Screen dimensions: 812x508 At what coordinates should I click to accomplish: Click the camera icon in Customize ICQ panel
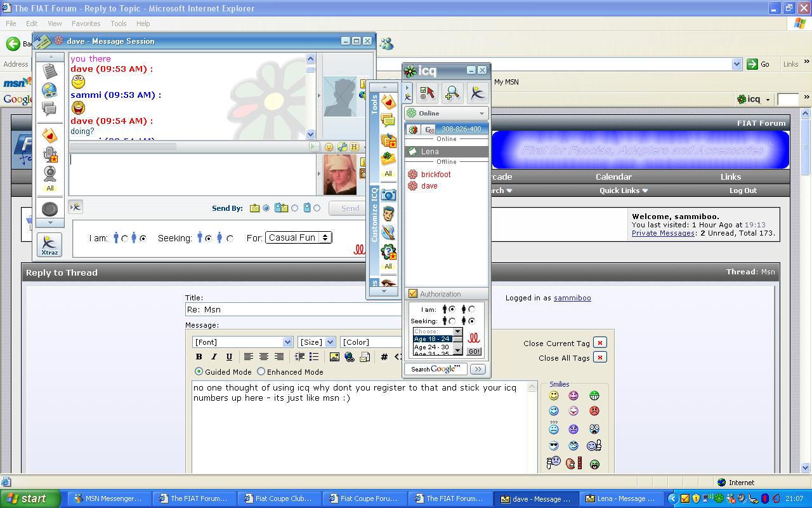(388, 195)
